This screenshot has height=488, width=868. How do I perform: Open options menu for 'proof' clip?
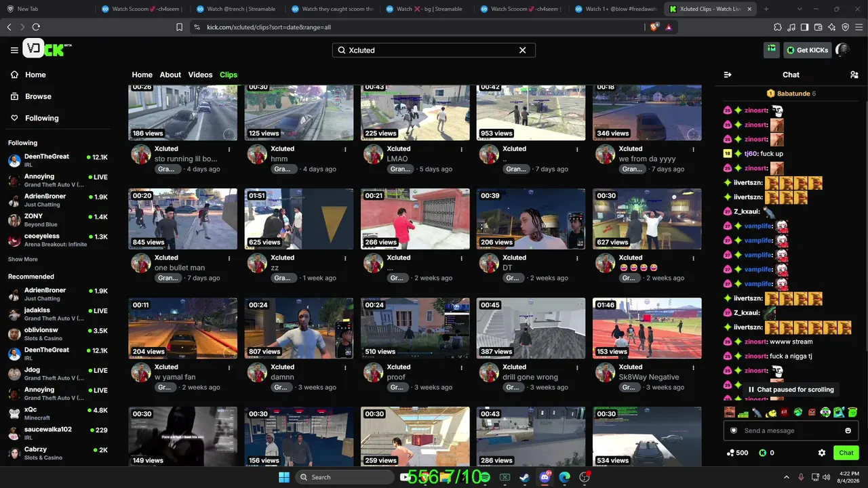(461, 367)
